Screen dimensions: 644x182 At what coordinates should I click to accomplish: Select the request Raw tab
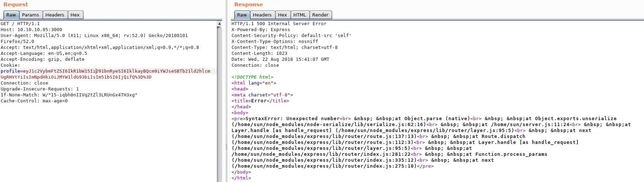point(11,15)
